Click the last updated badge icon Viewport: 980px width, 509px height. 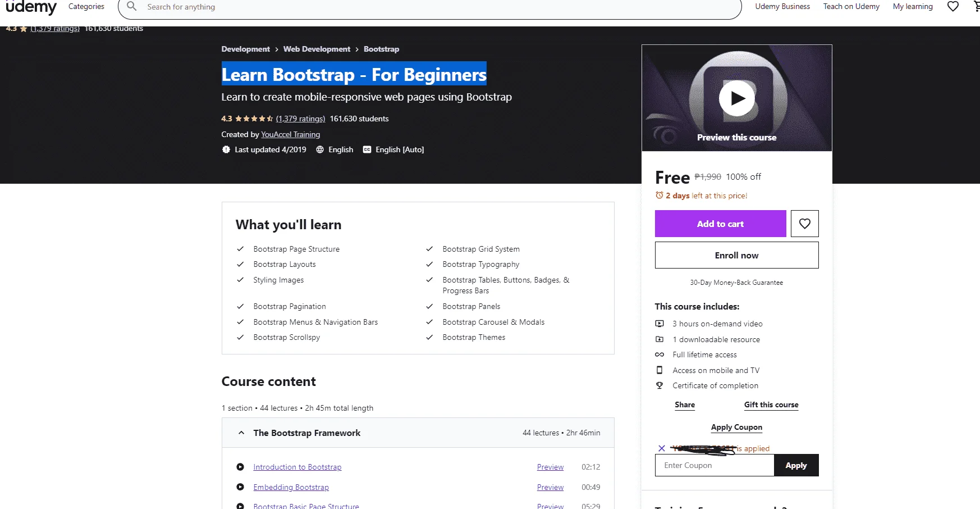tap(226, 149)
